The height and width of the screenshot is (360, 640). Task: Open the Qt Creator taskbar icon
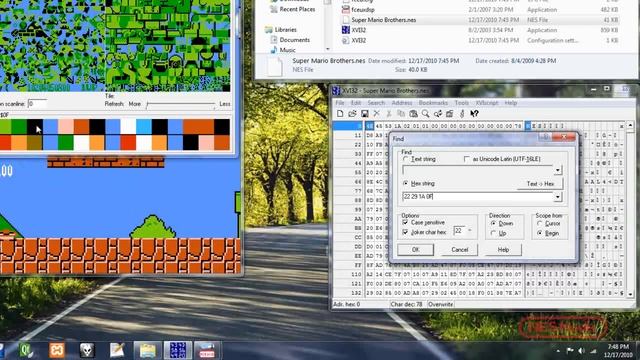(x=27, y=350)
